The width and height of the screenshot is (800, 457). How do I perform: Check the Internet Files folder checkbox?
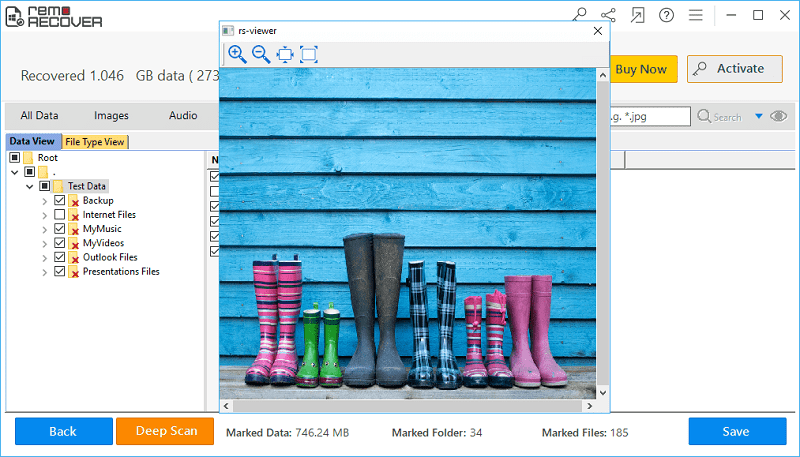click(60, 215)
